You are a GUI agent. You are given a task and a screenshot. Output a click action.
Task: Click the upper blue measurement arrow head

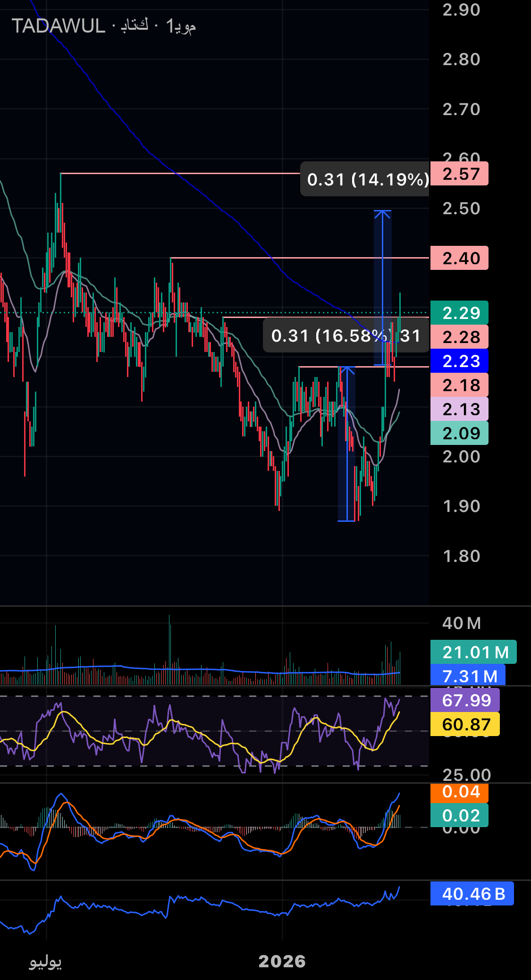[382, 214]
